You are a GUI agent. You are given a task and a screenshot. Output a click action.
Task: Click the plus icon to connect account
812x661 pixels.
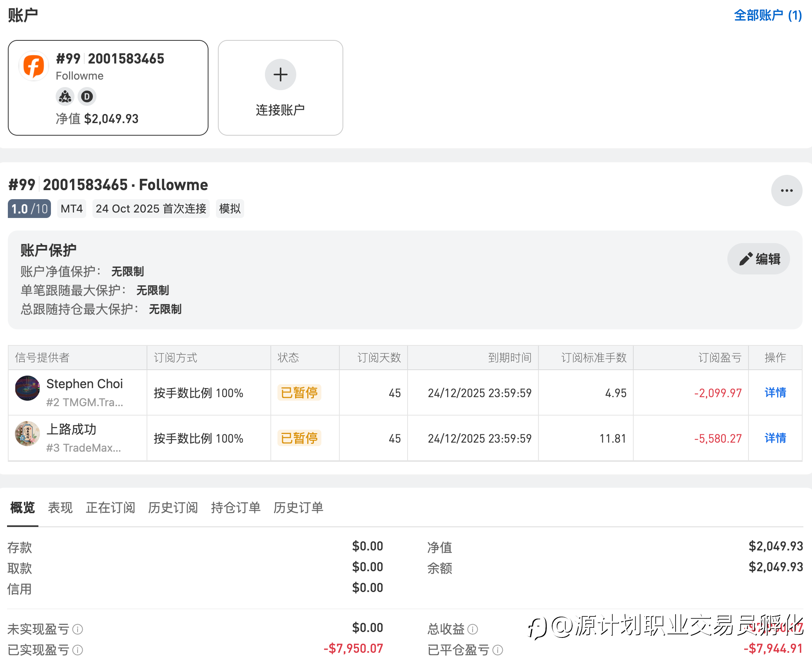[280, 74]
